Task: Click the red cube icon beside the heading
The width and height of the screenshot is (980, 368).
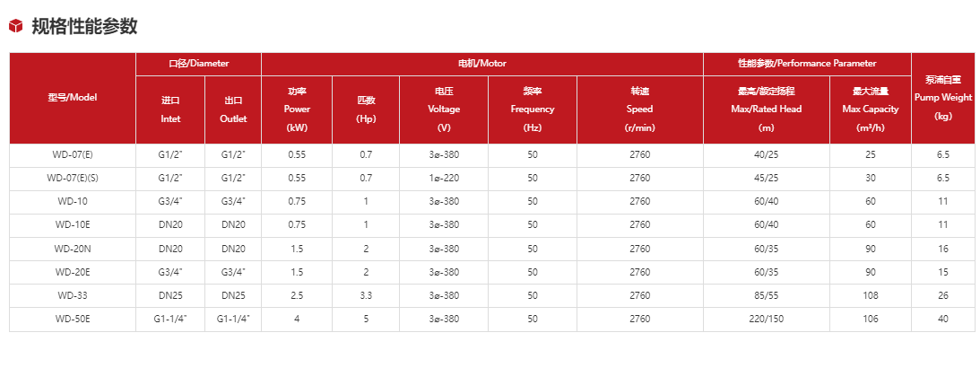Action: [x=15, y=27]
